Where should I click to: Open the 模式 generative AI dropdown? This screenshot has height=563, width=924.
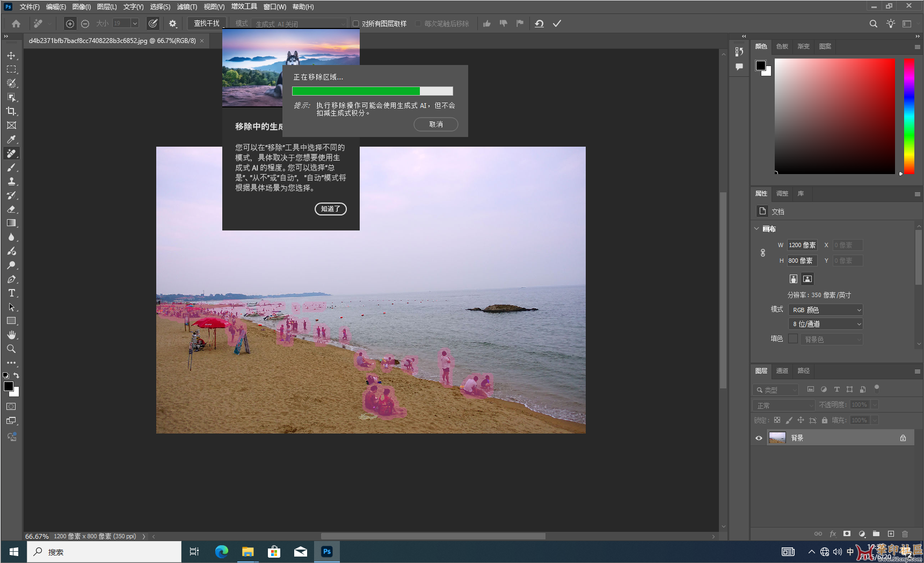[299, 24]
